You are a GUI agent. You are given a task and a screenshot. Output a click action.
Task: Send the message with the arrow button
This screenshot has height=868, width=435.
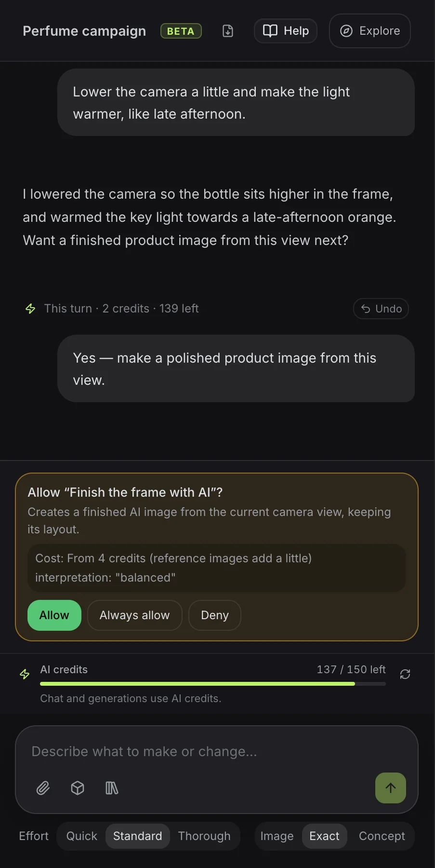click(391, 788)
